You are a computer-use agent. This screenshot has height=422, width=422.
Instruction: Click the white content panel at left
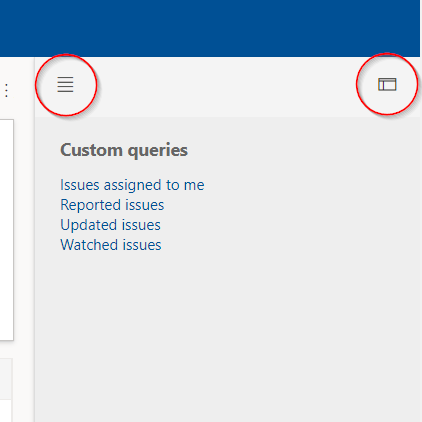click(7, 230)
